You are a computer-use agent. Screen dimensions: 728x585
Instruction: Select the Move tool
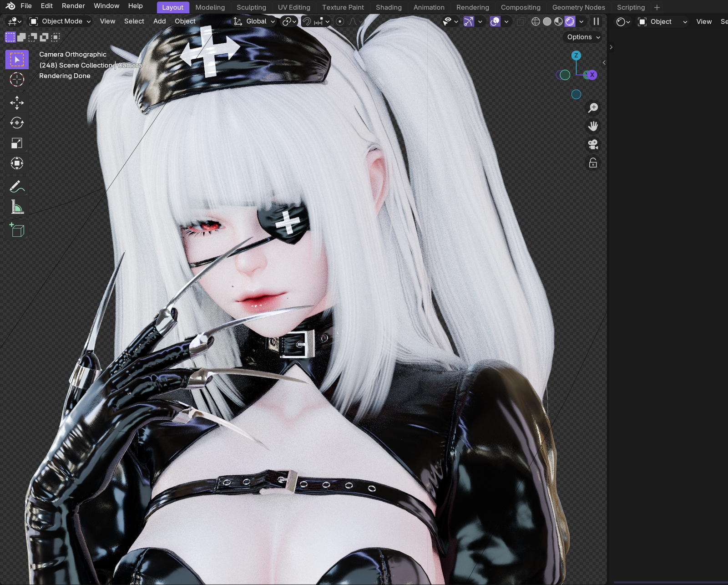17,102
